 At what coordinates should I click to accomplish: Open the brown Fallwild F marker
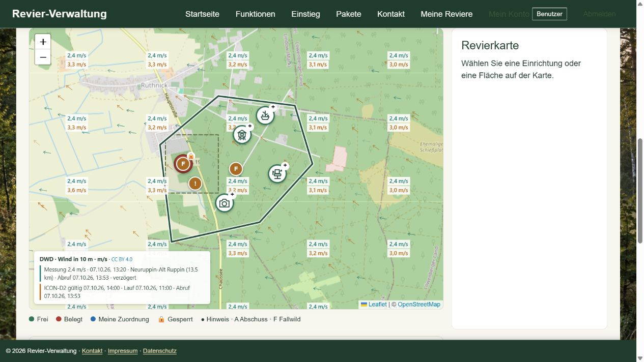point(236,169)
